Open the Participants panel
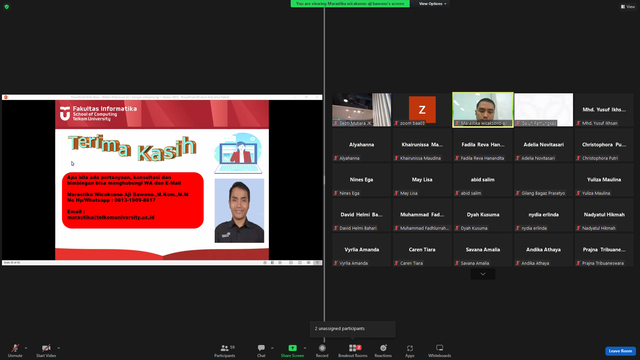This screenshot has height=360, width=640. point(224,350)
